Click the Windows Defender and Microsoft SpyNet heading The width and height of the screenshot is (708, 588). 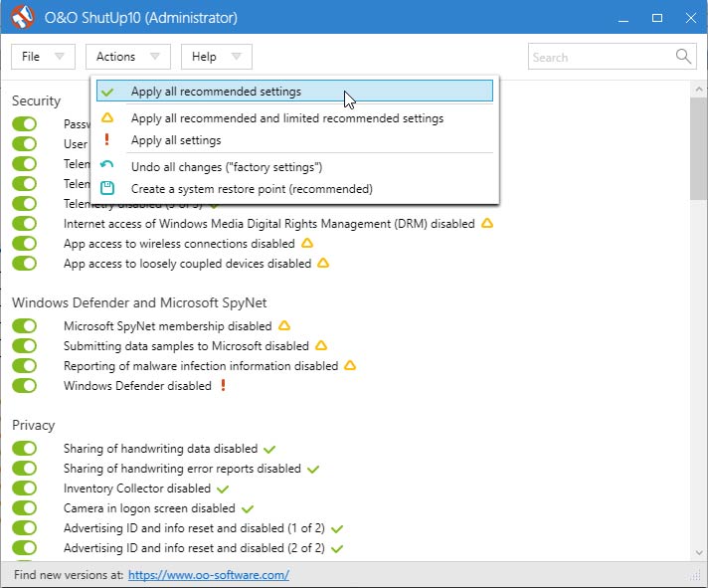pos(139,302)
